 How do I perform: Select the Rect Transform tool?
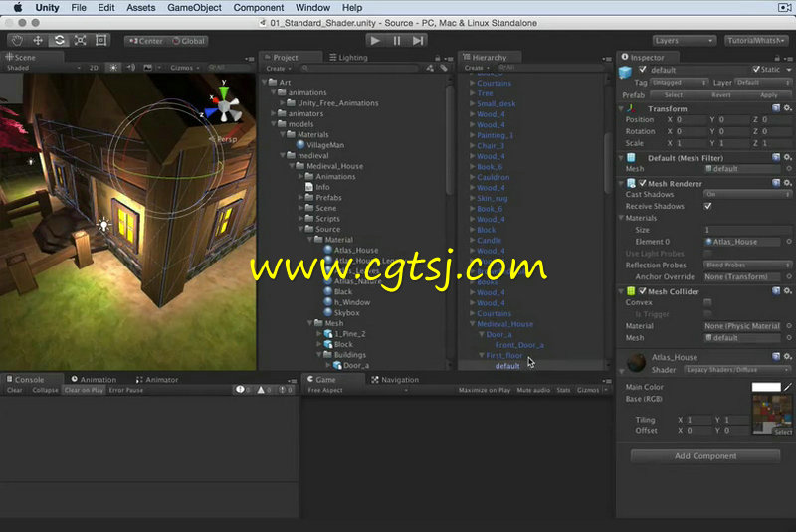click(101, 40)
